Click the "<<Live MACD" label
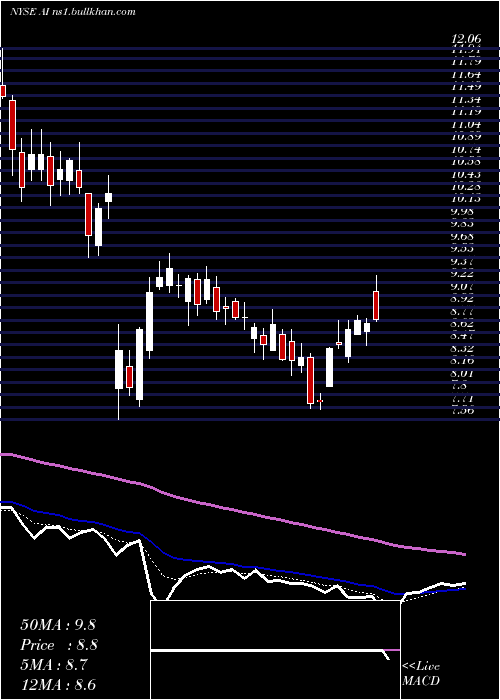 tap(421, 673)
